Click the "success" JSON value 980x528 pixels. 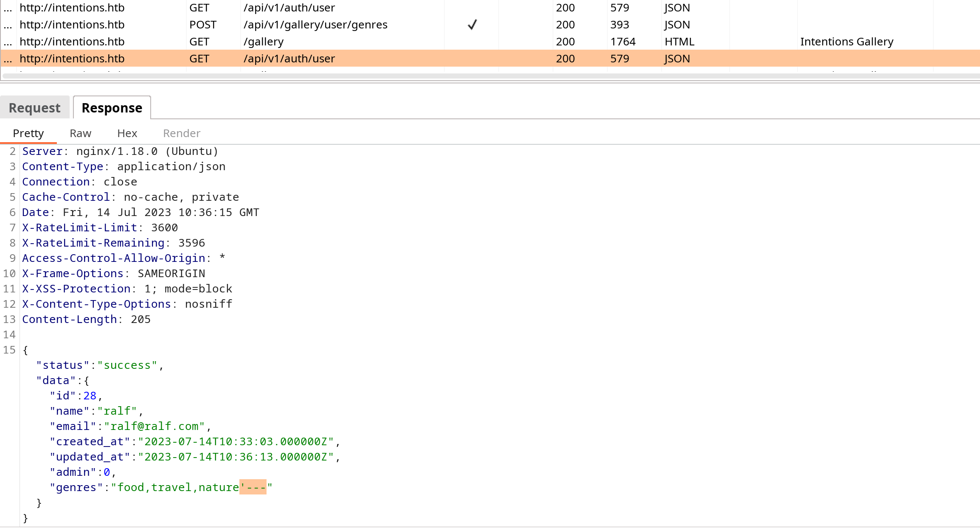point(127,365)
